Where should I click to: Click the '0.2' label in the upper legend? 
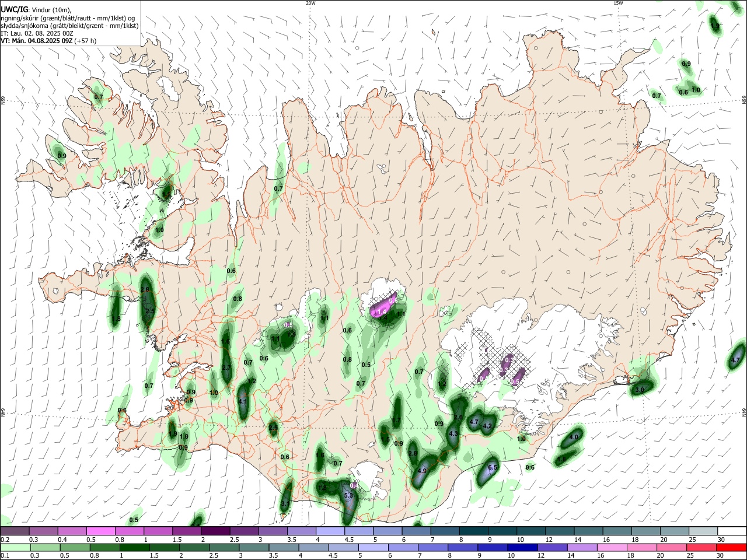pyautogui.click(x=5, y=540)
